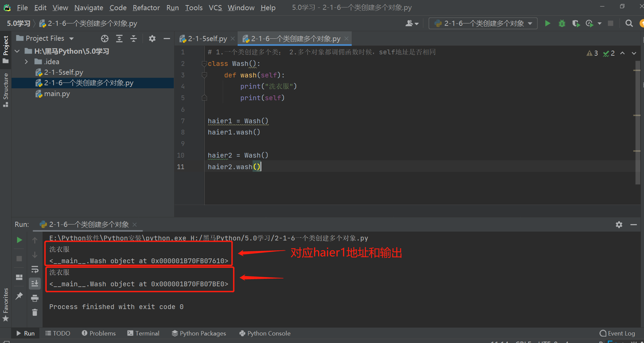Open Run panel settings gear

click(619, 224)
